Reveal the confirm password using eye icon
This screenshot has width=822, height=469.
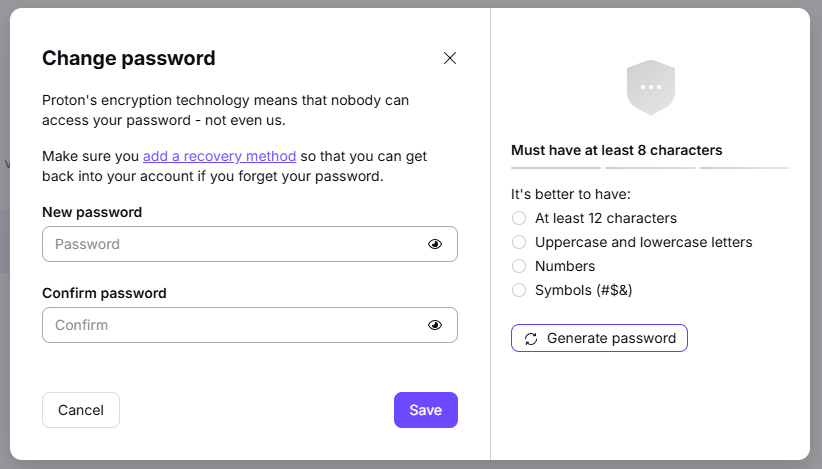coord(435,325)
